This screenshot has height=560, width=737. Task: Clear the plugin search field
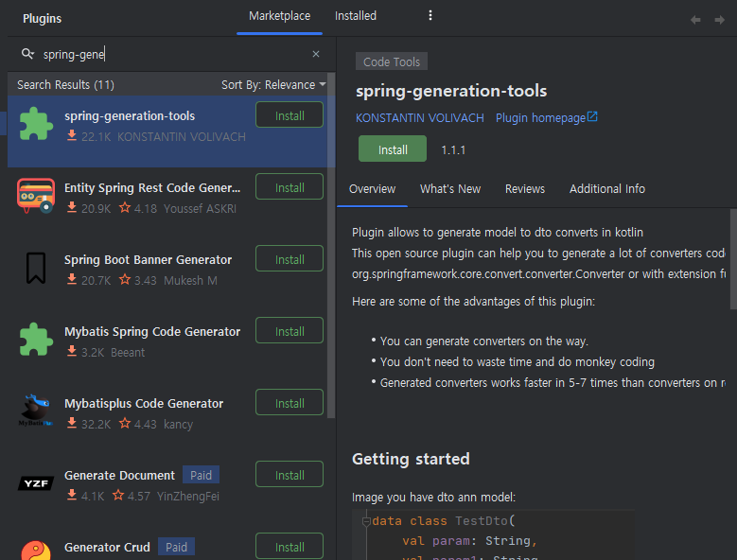[316, 54]
